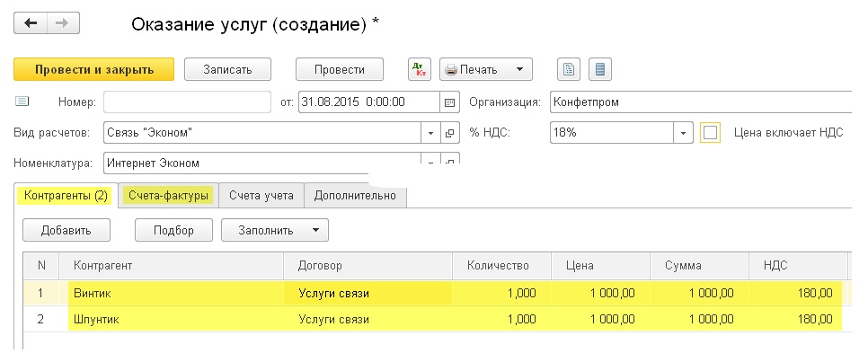868x362 pixels.
Task: Open the % НДС rate dropdown
Action: tap(683, 133)
